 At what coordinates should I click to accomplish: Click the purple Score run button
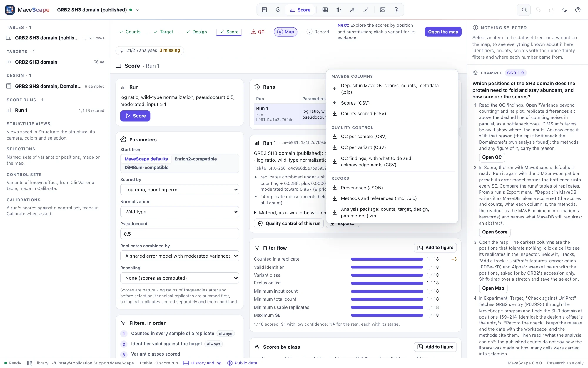point(135,116)
